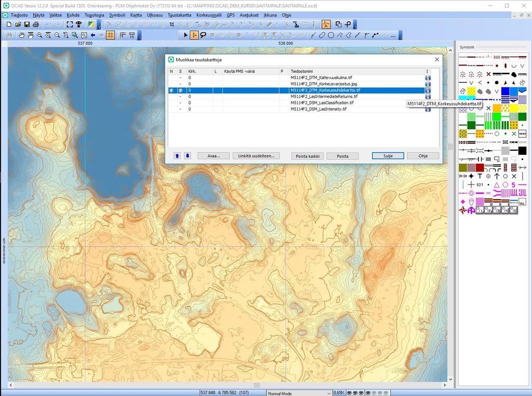This screenshot has width=532, height=396.
Task: Close the Muokkaa taustakarttoja dialog with X
Action: (x=437, y=59)
